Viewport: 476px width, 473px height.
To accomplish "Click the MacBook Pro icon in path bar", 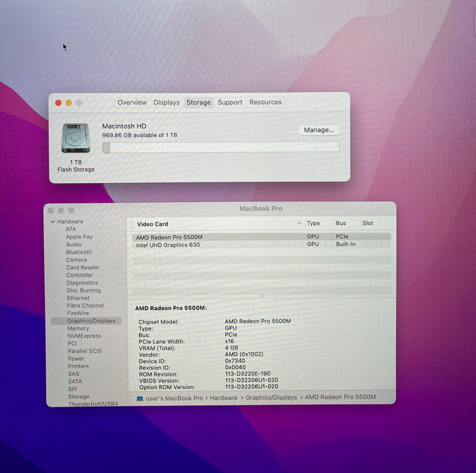I will tap(140, 399).
